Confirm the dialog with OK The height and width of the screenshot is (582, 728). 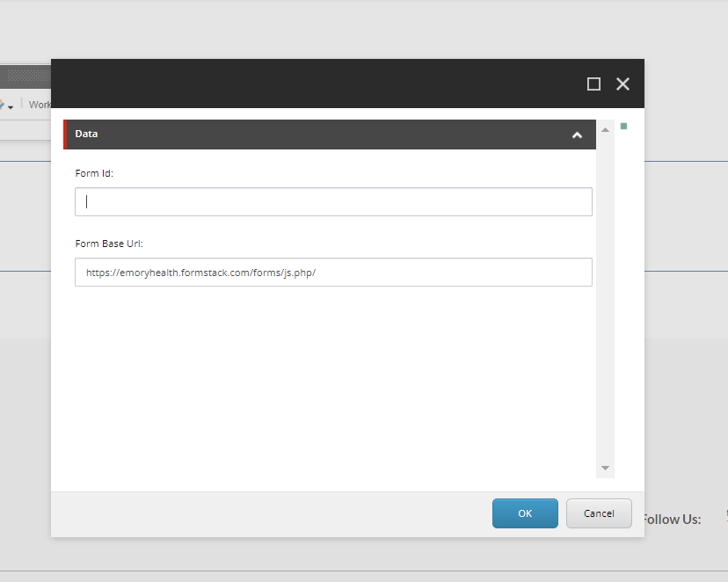tap(525, 513)
